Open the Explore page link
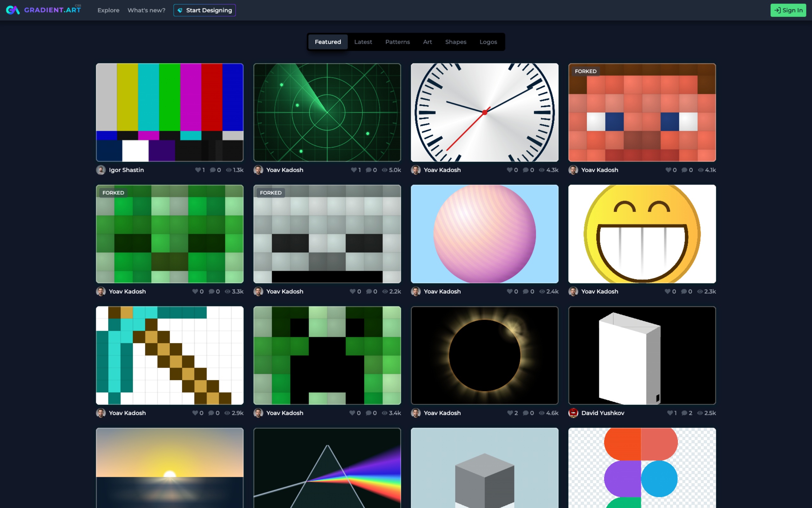 [108, 10]
